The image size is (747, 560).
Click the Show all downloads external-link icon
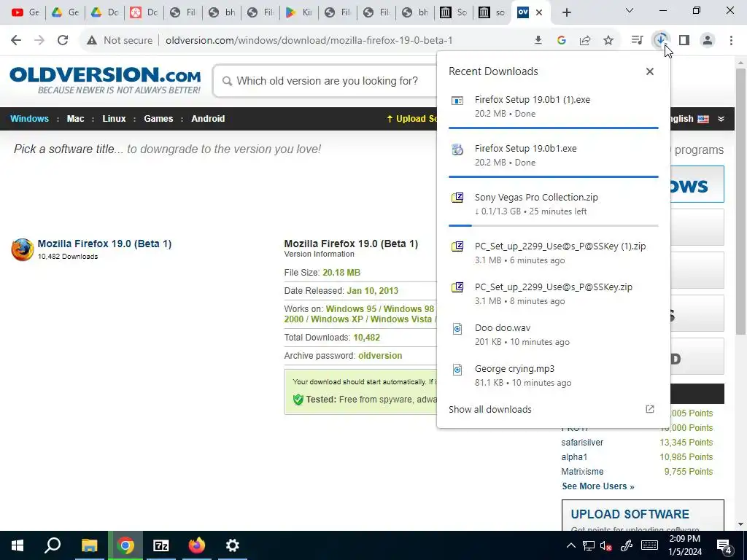[x=650, y=409]
